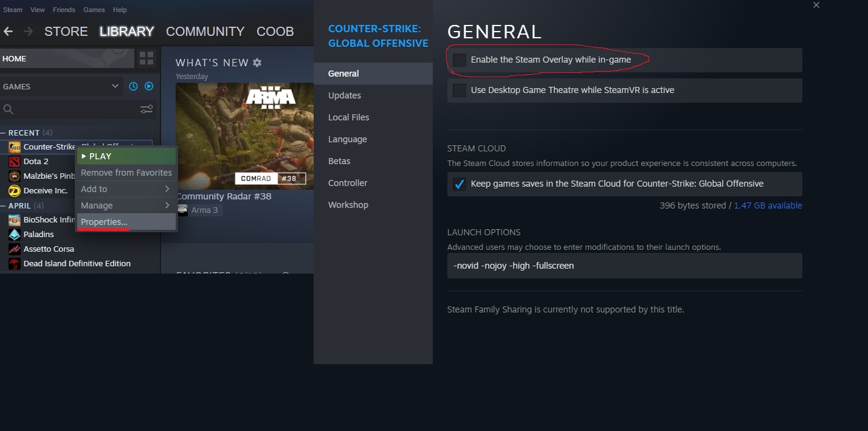The image size is (868, 431).
Task: Click PLAY in the context menu
Action: coord(126,156)
